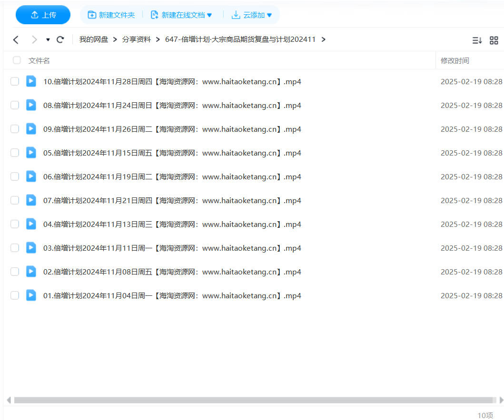Open file name 05.倍增计划2024年11月15日周五
The image size is (504, 420).
tap(172, 153)
